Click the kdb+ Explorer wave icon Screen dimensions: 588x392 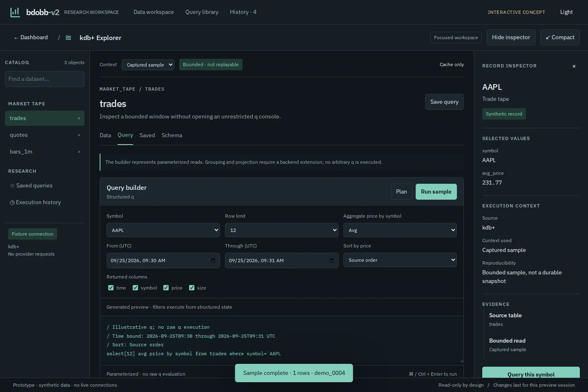click(x=68, y=38)
